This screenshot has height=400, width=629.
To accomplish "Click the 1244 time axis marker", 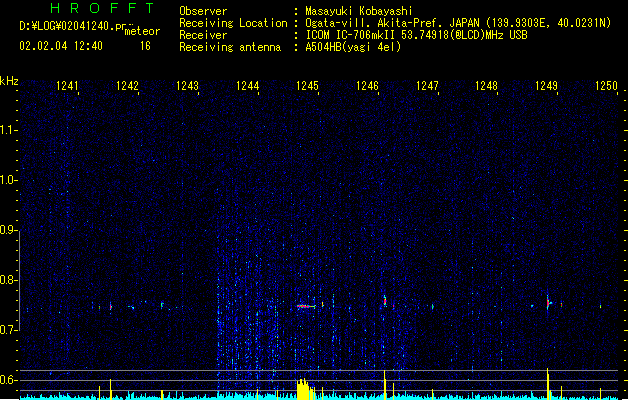I will [x=248, y=85].
